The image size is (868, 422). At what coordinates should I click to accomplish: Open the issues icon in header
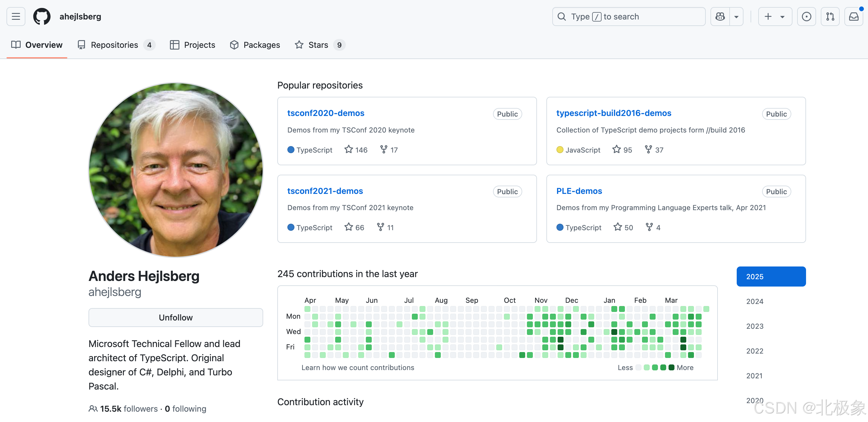806,17
